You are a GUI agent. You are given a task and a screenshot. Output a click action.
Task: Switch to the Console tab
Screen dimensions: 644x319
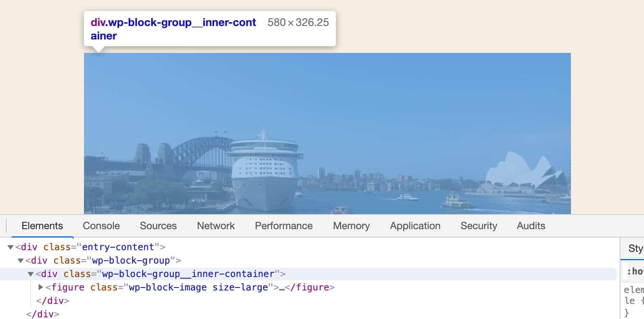coord(101,226)
